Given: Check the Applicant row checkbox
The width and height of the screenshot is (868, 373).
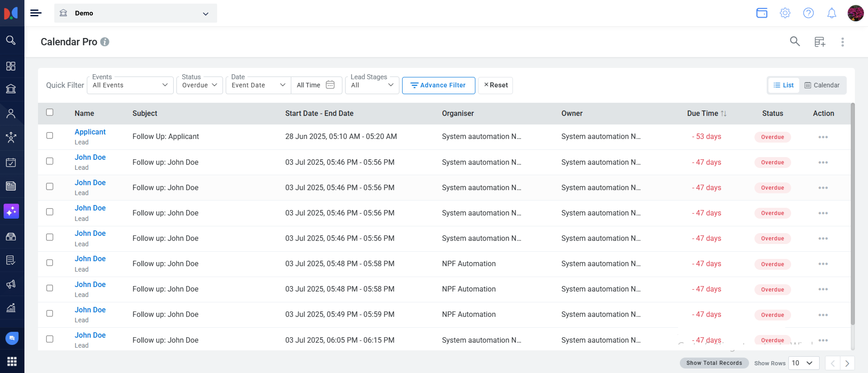Looking at the screenshot, I should coord(50,136).
